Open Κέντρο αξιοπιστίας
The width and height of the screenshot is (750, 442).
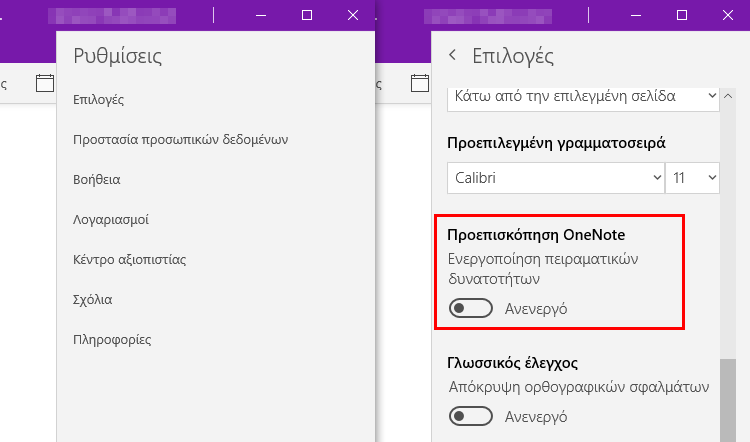point(129,260)
